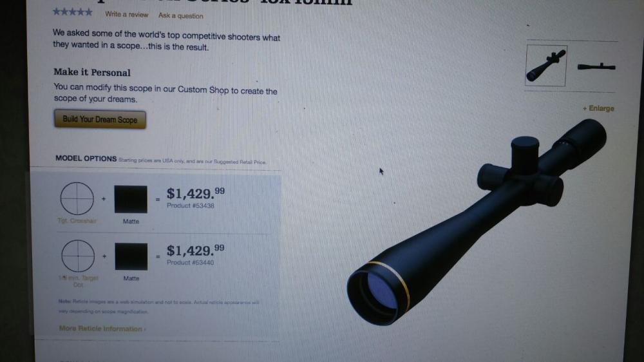
Task: Select the Target Dot reticle icon
Action: point(78,256)
